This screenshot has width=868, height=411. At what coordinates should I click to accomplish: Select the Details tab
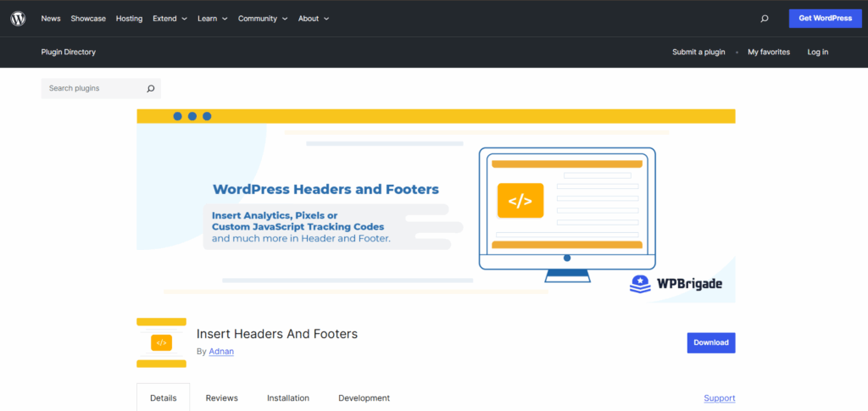[x=164, y=397]
